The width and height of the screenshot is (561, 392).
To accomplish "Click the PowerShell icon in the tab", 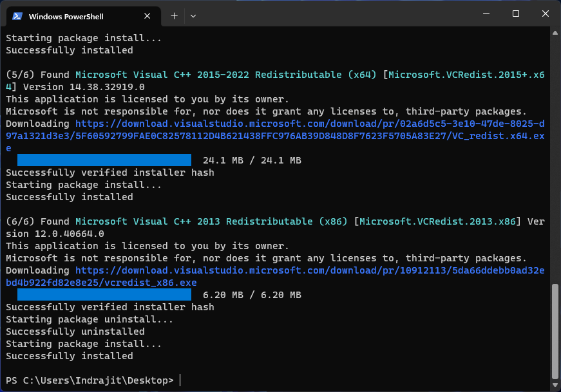I will (x=18, y=16).
